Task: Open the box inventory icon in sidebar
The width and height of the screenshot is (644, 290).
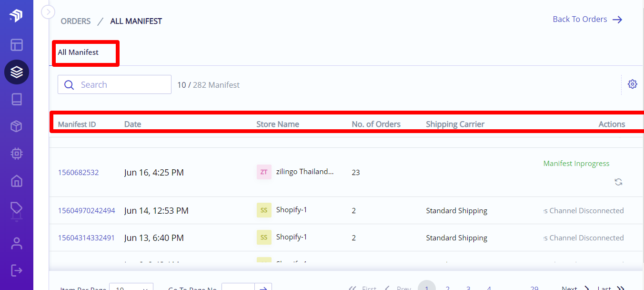Action: 17,126
